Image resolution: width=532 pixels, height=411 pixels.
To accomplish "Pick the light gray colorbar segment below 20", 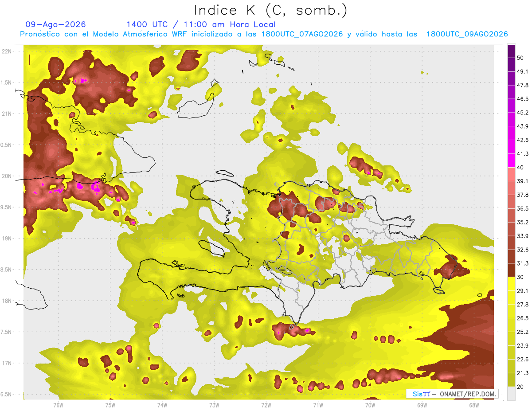I will [511, 394].
